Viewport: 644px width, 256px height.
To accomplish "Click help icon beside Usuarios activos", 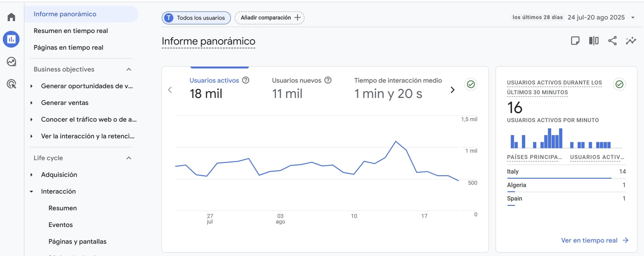I will (x=246, y=80).
